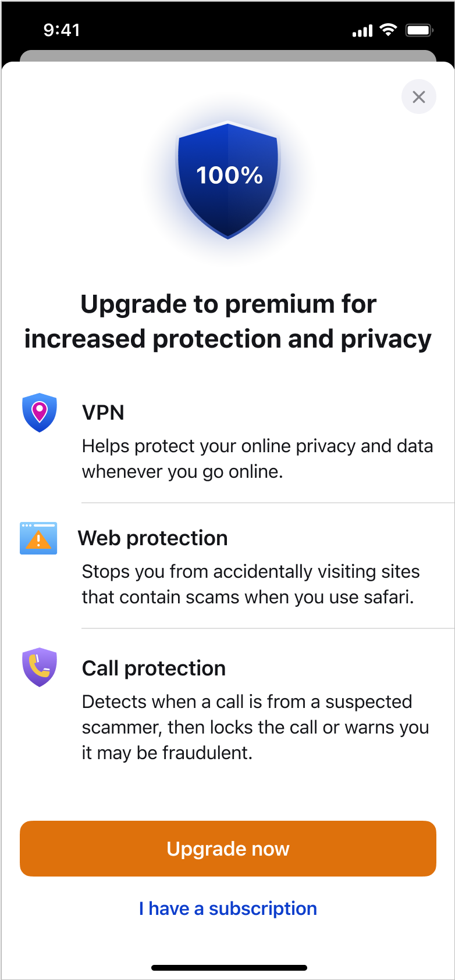
Task: Select the Call protection feature heading
Action: pos(154,668)
